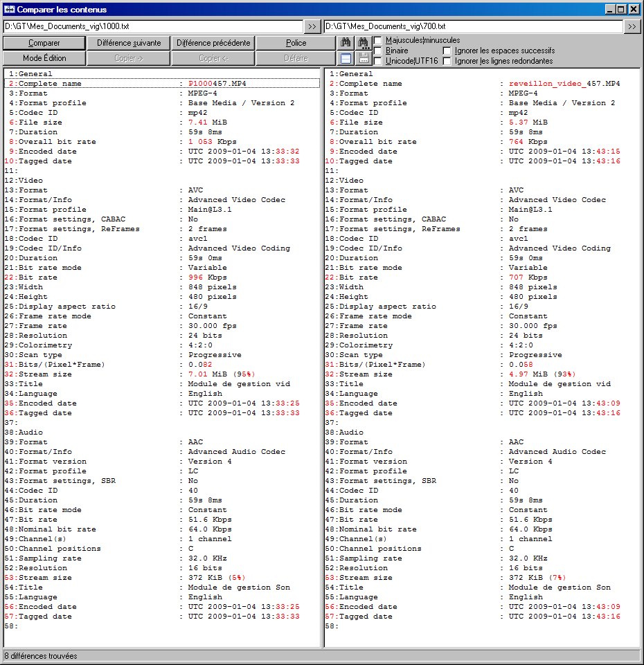
Task: Select reveillon_video_457.MP4 in right pane
Action: [x=564, y=84]
